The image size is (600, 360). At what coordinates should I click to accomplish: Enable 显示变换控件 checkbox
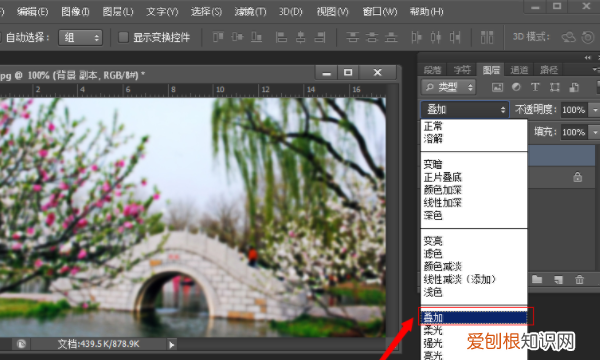(123, 37)
